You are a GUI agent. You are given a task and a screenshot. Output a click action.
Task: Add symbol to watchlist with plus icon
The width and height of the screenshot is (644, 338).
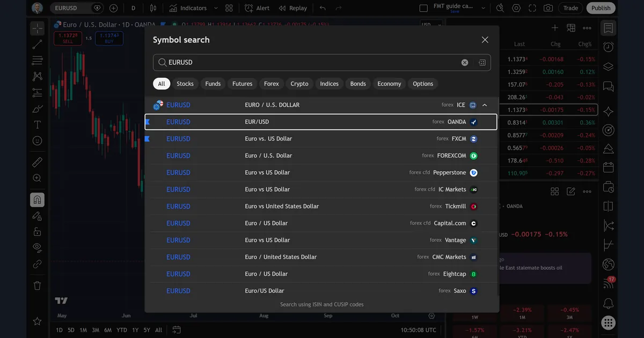(x=555, y=28)
